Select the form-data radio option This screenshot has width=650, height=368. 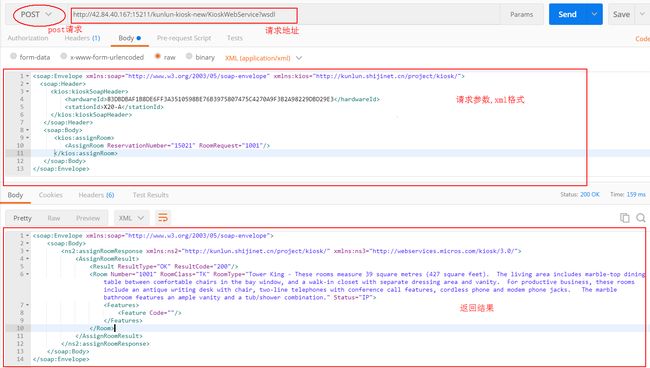coord(30,57)
